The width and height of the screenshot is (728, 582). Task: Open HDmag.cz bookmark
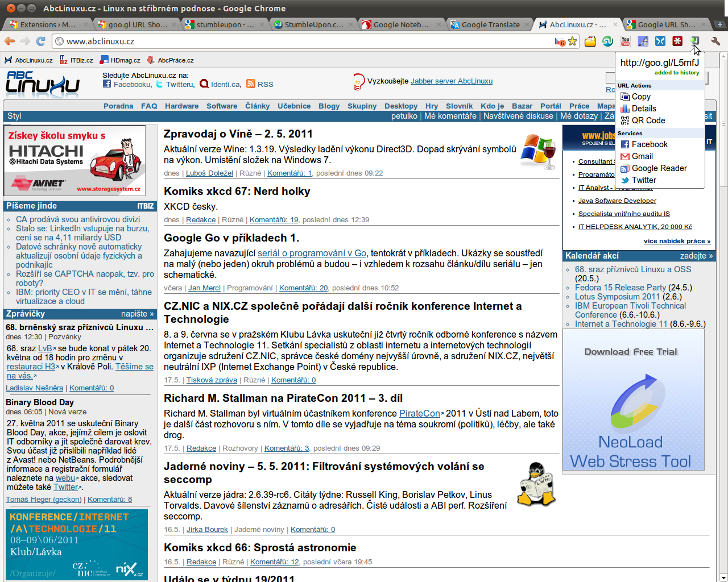(x=120, y=60)
